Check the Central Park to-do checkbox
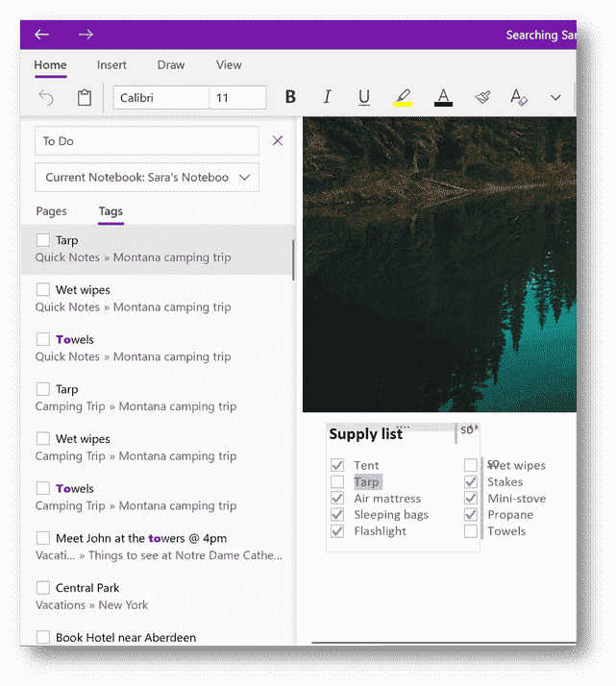 click(43, 588)
